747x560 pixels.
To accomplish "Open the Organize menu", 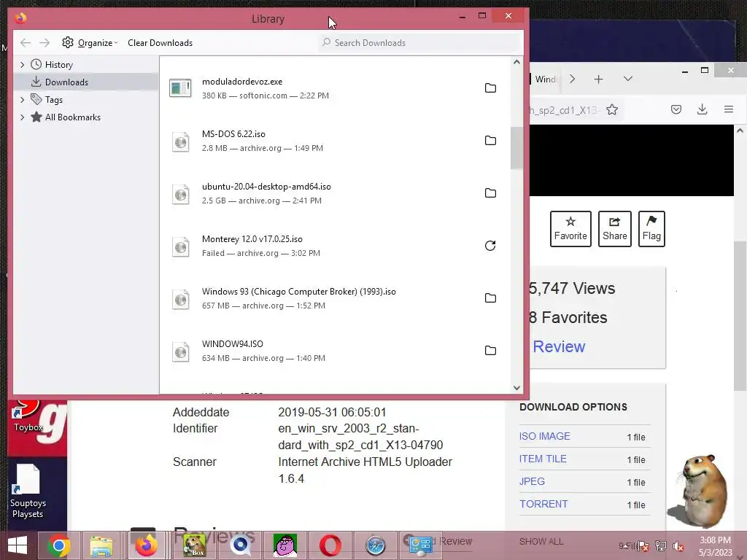I will click(x=90, y=43).
